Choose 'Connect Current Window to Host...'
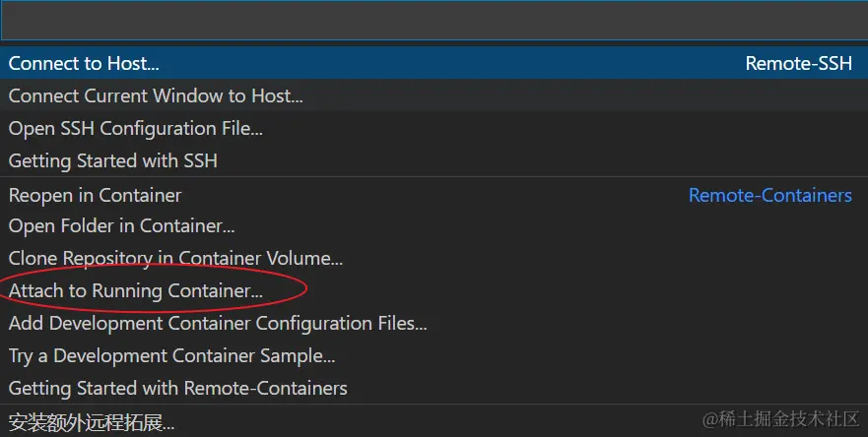The width and height of the screenshot is (868, 437). 156,96
